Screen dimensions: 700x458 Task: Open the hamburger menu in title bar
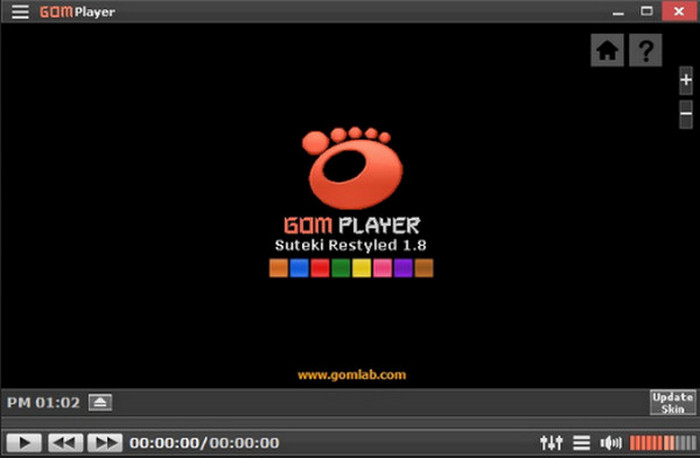tap(20, 12)
